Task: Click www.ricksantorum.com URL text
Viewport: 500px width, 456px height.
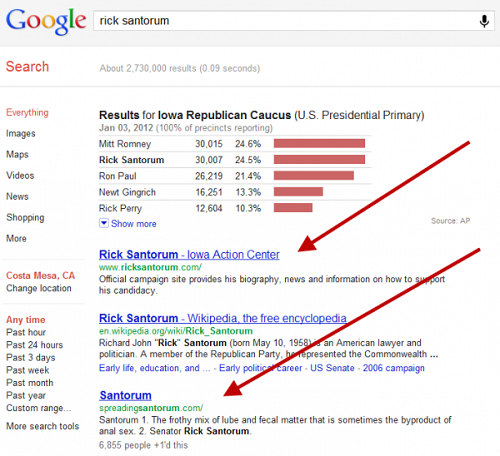Action: click(150, 267)
